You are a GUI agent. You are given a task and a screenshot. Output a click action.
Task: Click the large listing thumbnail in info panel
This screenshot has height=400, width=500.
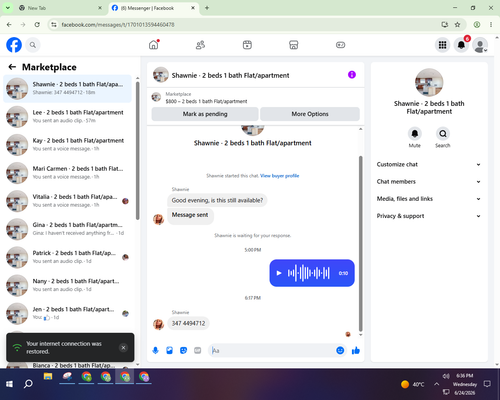pos(429,82)
